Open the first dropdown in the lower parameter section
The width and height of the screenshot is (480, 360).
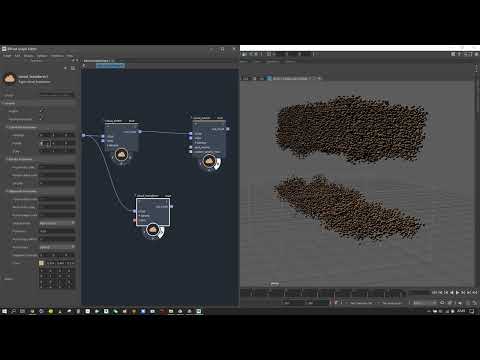click(57, 223)
